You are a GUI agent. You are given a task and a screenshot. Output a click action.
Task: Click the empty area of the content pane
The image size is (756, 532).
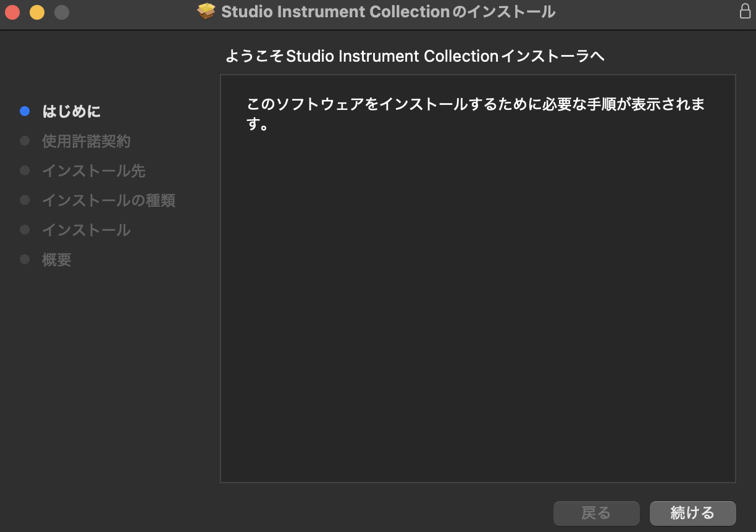(x=477, y=309)
